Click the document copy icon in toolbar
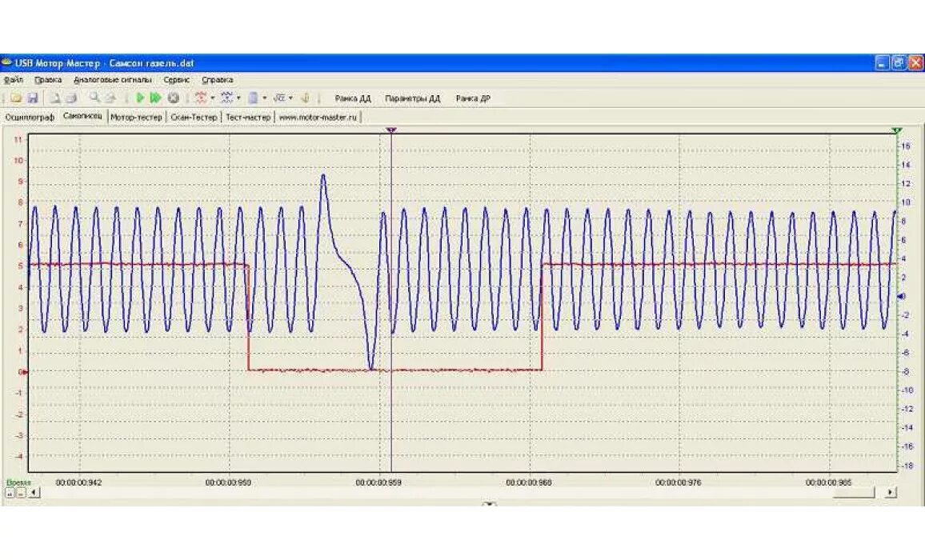 [x=55, y=98]
